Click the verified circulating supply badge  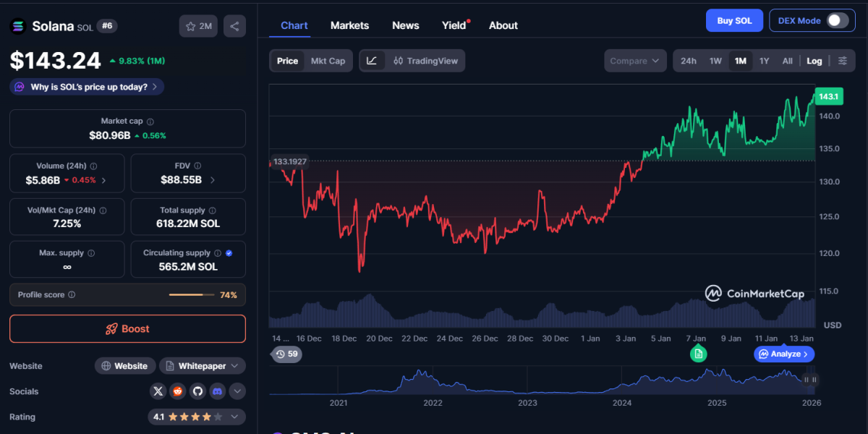tap(229, 253)
